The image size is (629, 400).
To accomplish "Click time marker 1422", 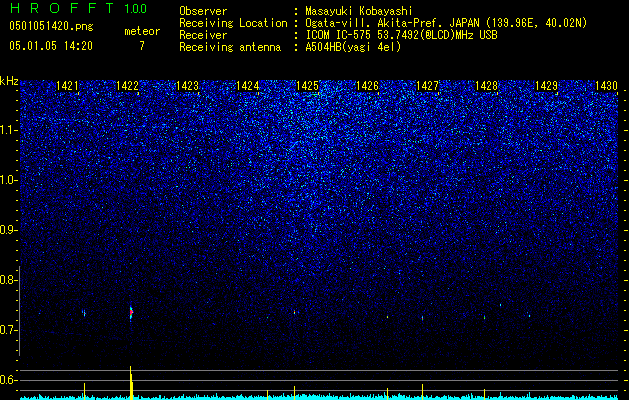I will point(127,86).
